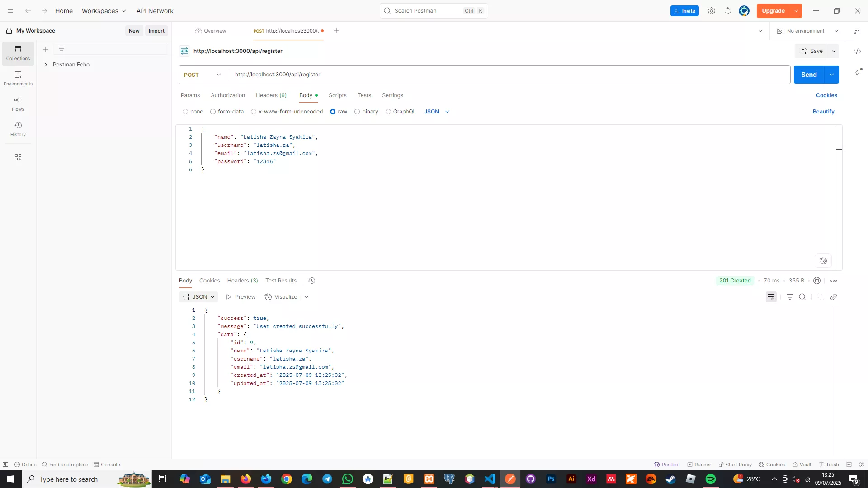Switch to response Test Results tab
868x488 pixels.
pos(281,281)
